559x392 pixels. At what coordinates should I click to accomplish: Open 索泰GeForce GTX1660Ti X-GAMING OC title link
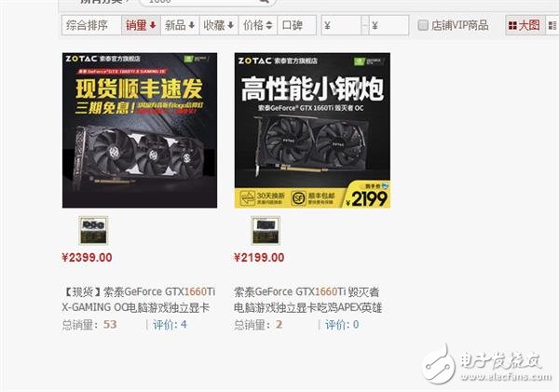point(139,299)
